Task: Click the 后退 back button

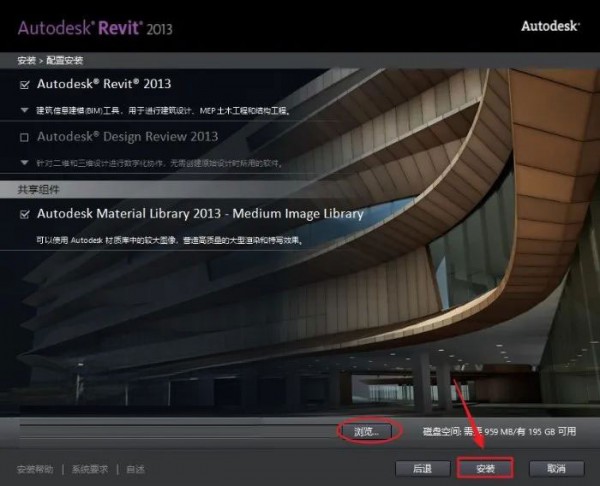Action: tap(422, 468)
